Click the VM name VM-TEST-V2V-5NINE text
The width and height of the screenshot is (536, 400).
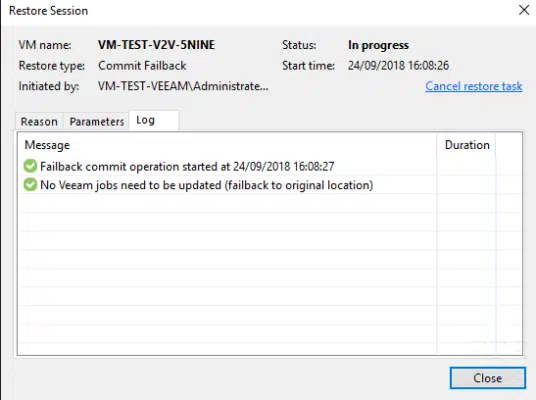156,45
